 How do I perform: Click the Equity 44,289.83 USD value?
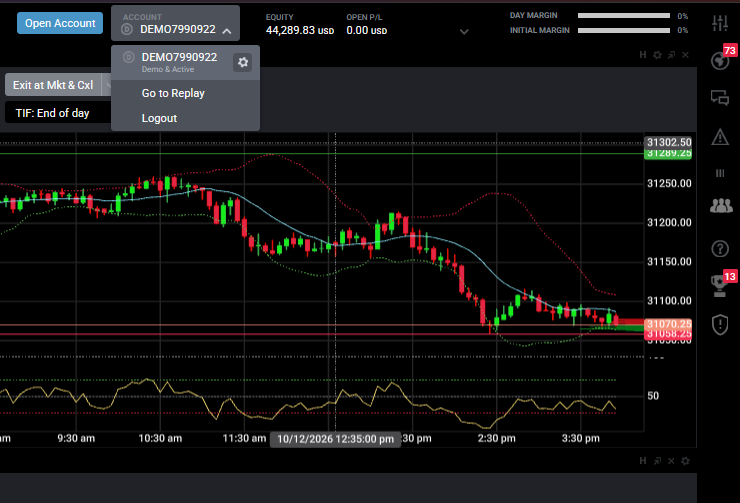[x=300, y=30]
